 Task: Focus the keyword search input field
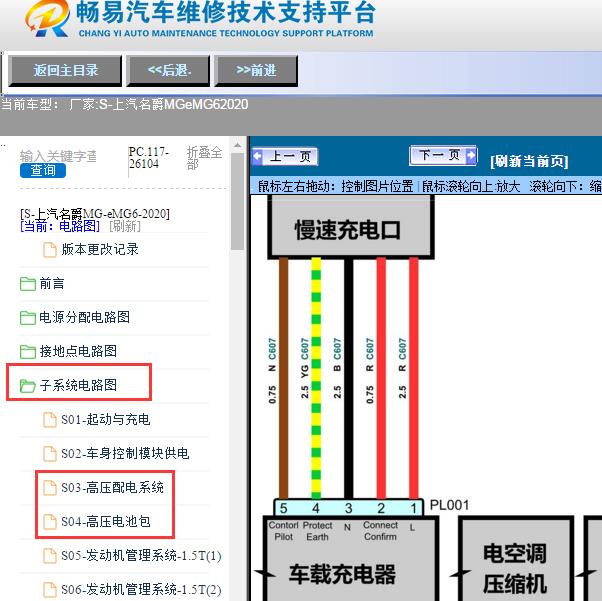click(x=58, y=157)
